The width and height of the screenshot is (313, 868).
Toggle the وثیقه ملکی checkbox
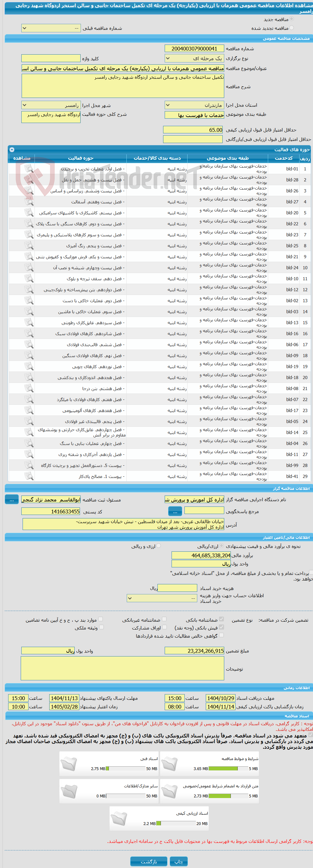[101, 627]
